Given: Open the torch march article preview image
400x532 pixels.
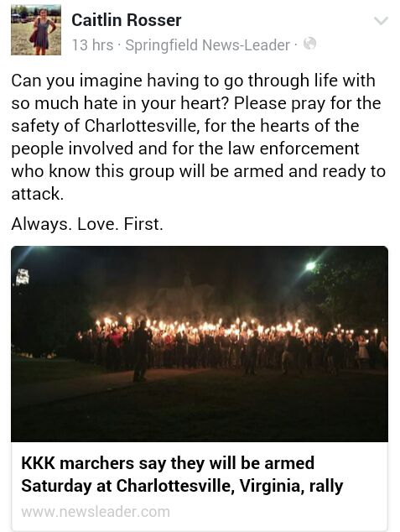Looking at the screenshot, I should point(200,344).
